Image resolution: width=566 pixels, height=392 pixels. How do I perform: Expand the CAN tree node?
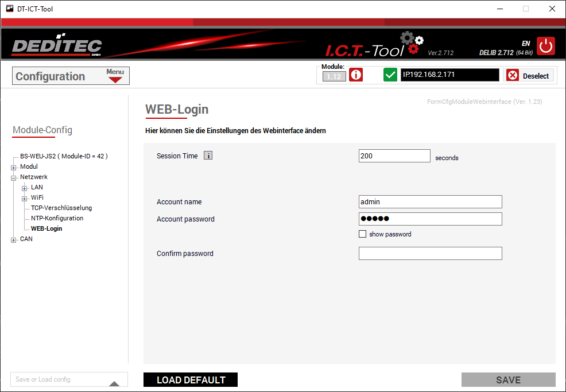pyautogui.click(x=13, y=239)
